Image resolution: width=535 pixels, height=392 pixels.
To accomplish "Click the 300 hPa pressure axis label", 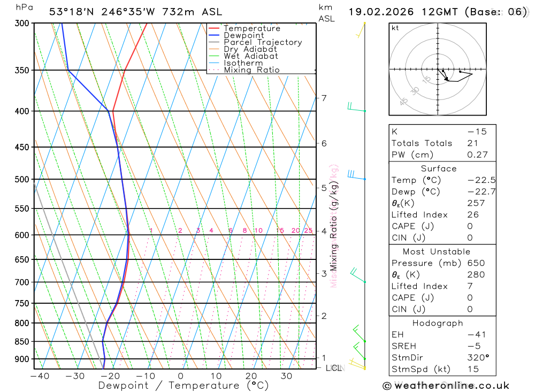I will (22, 23).
